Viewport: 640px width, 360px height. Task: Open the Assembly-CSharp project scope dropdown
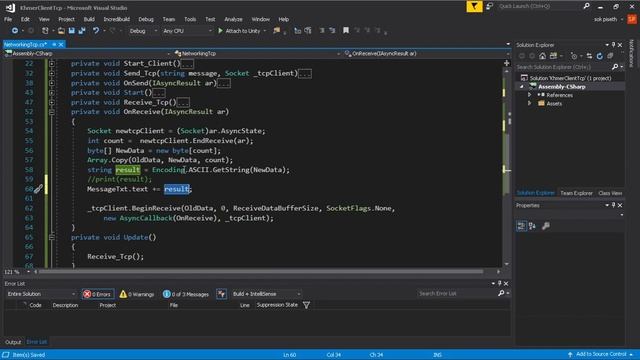pyautogui.click(x=87, y=53)
